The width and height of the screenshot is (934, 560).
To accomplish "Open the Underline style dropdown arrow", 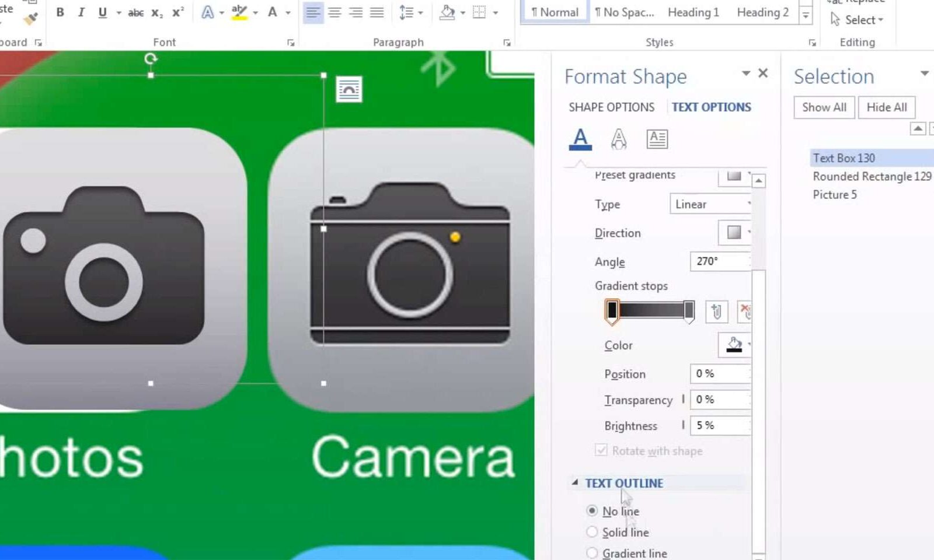I will (x=119, y=13).
